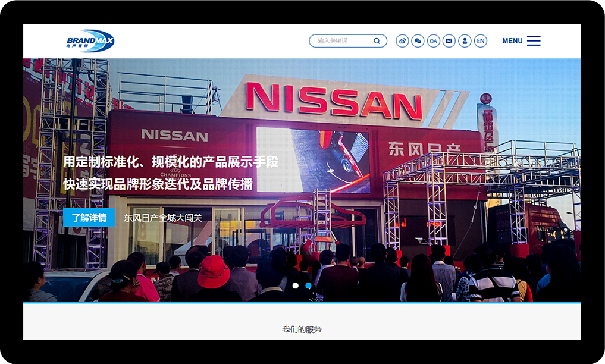This screenshot has width=605, height=364.
Task: Open the WeChat icon
Action: [418, 41]
